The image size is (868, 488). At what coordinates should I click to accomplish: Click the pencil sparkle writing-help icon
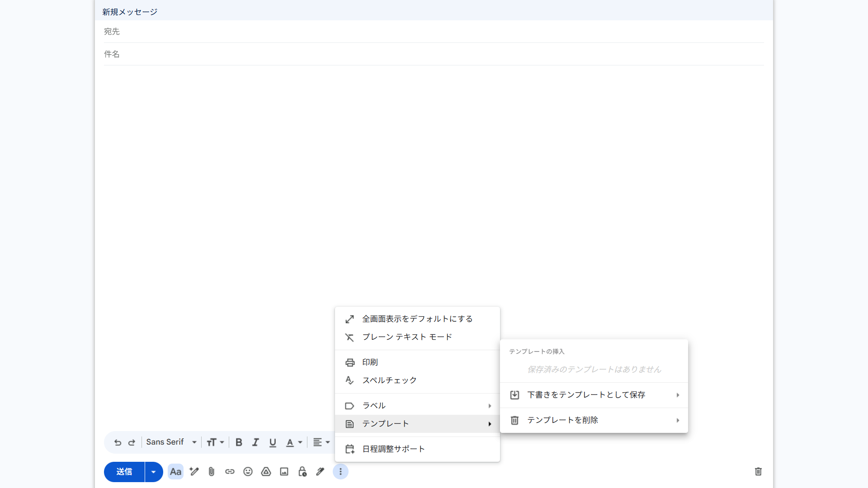(x=194, y=472)
